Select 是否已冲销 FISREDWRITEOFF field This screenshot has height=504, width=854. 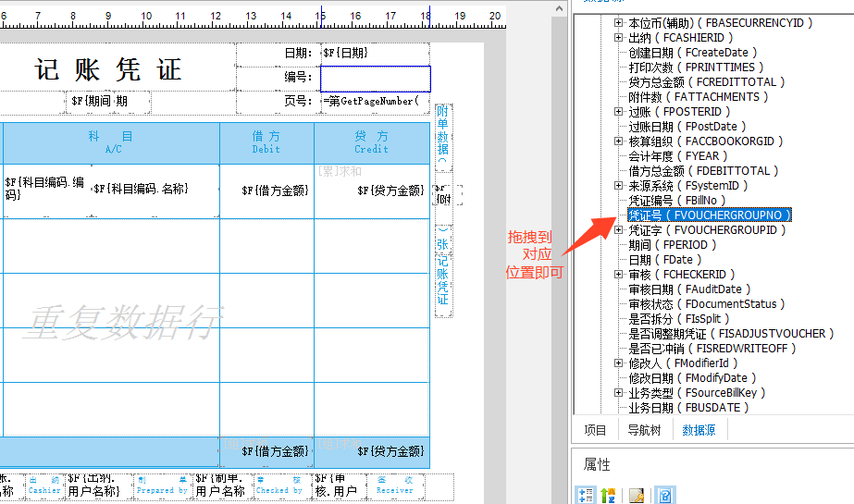point(712,349)
